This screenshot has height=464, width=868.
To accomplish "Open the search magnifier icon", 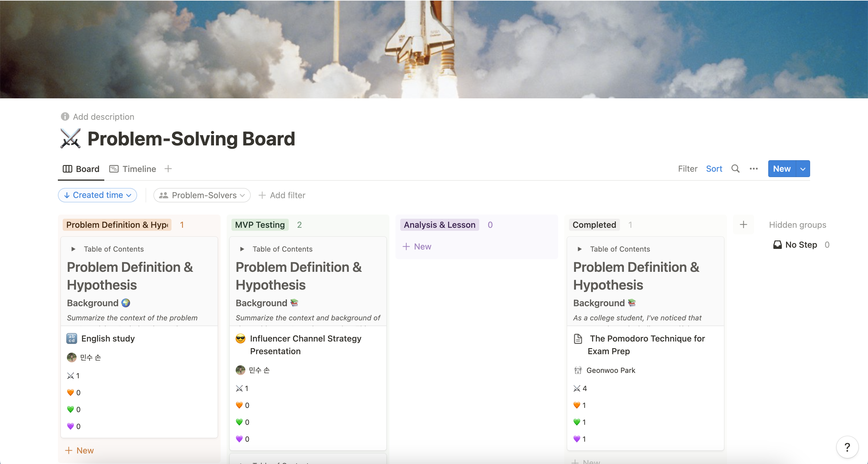I will [x=735, y=169].
